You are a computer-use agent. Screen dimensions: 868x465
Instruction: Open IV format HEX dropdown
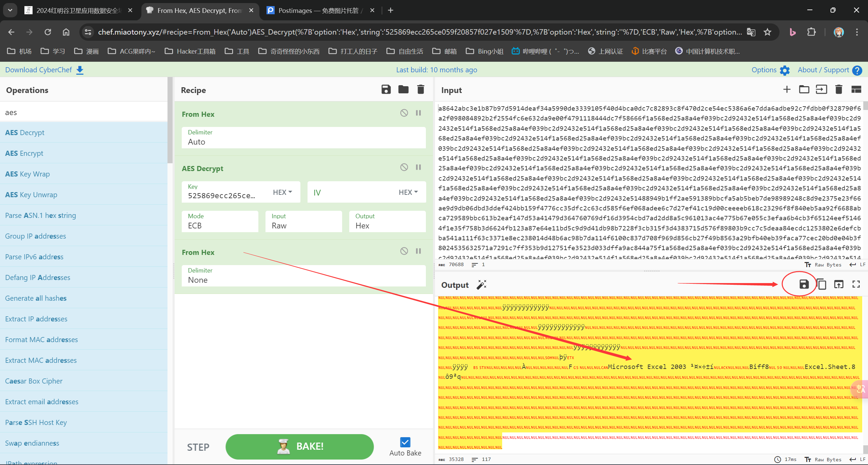coord(408,192)
